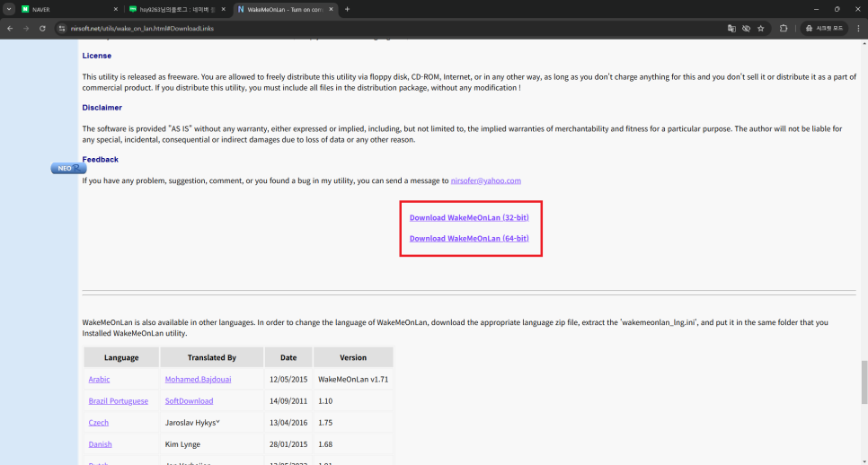The image size is (868, 465).
Task: Click the page vertical scrollbar thumb
Action: 864,382
